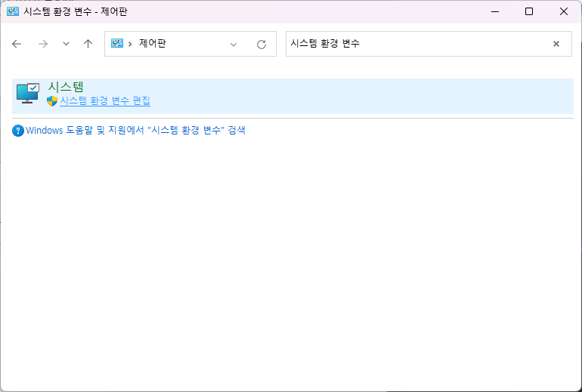The width and height of the screenshot is (582, 392).
Task: Click the search box containing 시스템 환경 변수
Action: (x=429, y=44)
